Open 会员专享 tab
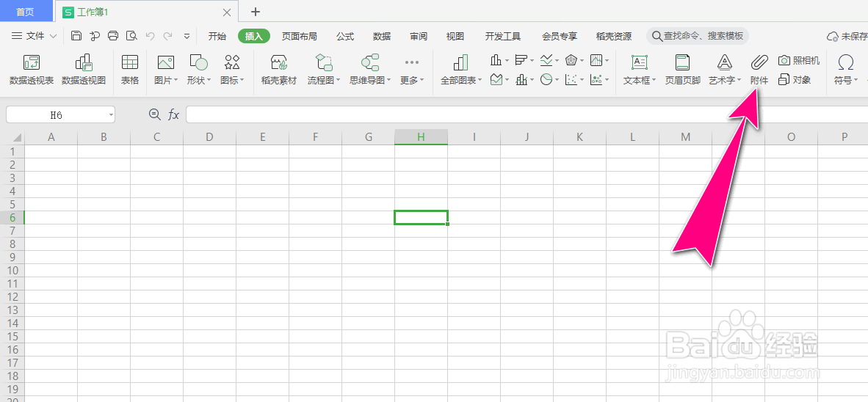Screen dimensions: 868x402 click(x=560, y=37)
